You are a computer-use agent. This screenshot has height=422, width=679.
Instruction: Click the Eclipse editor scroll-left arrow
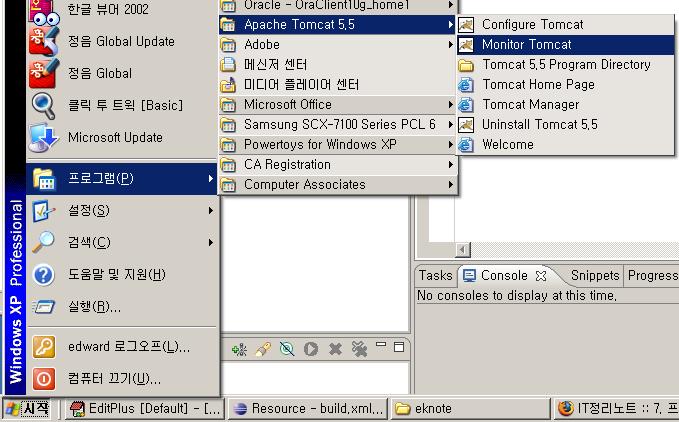pos(463,250)
